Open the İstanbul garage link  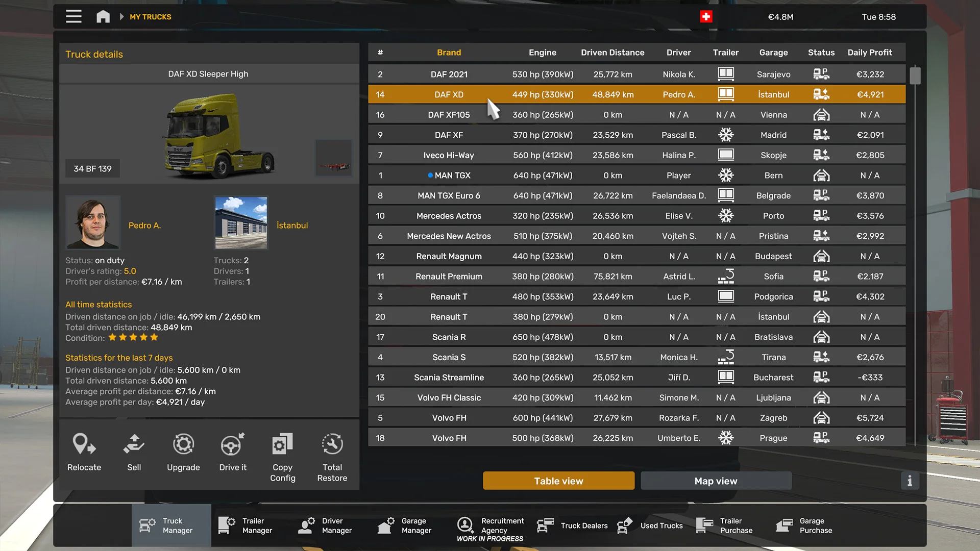coord(292,225)
